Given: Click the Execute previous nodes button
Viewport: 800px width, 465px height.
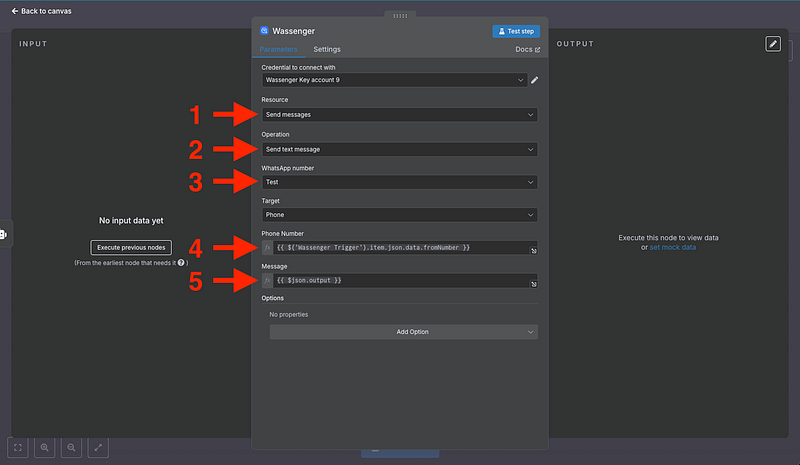Looking at the screenshot, I should (x=131, y=247).
